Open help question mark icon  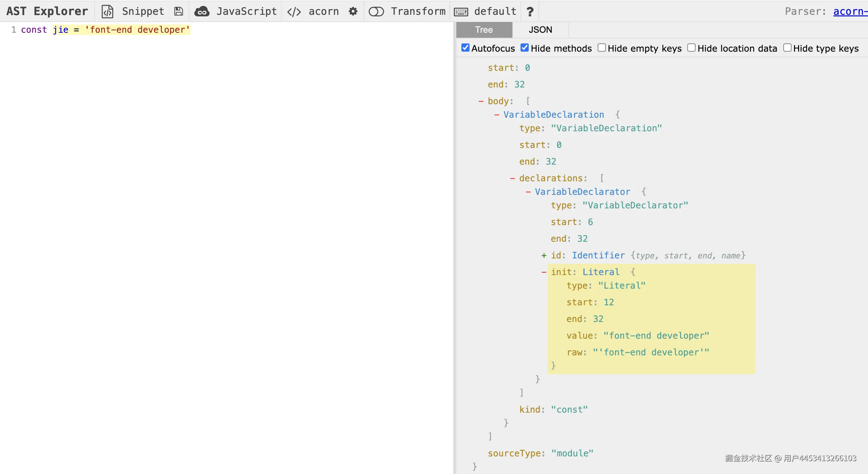[x=530, y=12]
